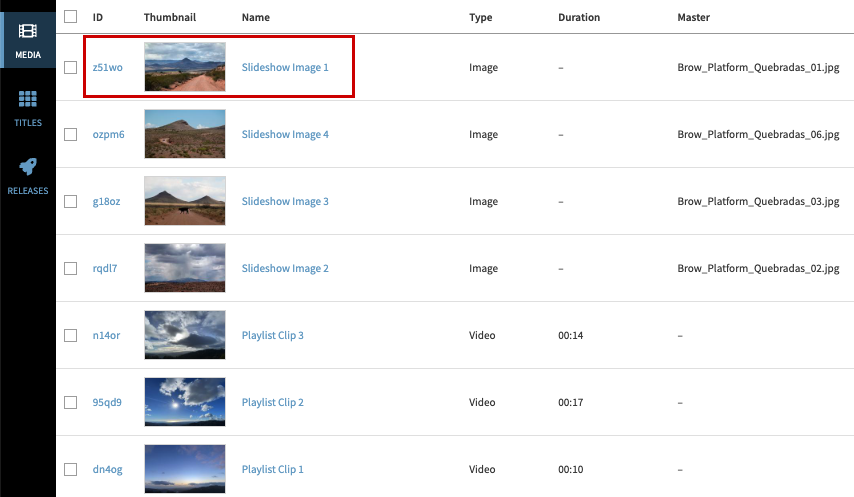This screenshot has width=854, height=497.
Task: Sort by the Name column header
Action: pyautogui.click(x=255, y=17)
